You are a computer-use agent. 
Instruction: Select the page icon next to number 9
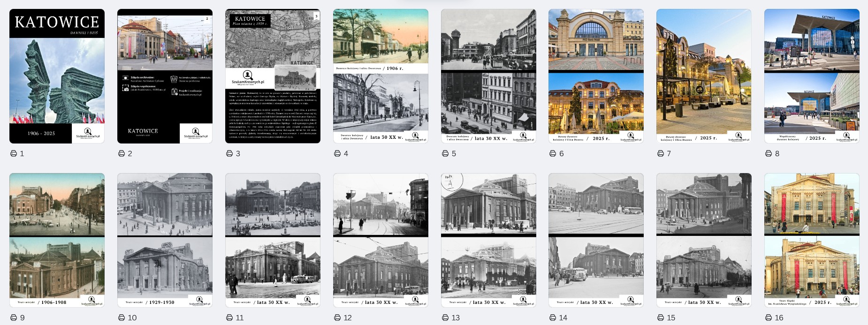click(14, 317)
